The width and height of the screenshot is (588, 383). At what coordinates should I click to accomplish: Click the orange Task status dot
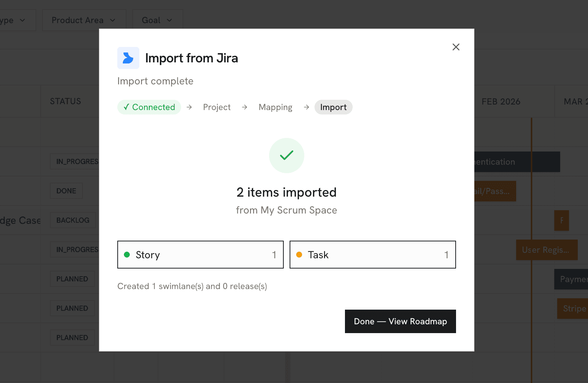tap(299, 254)
